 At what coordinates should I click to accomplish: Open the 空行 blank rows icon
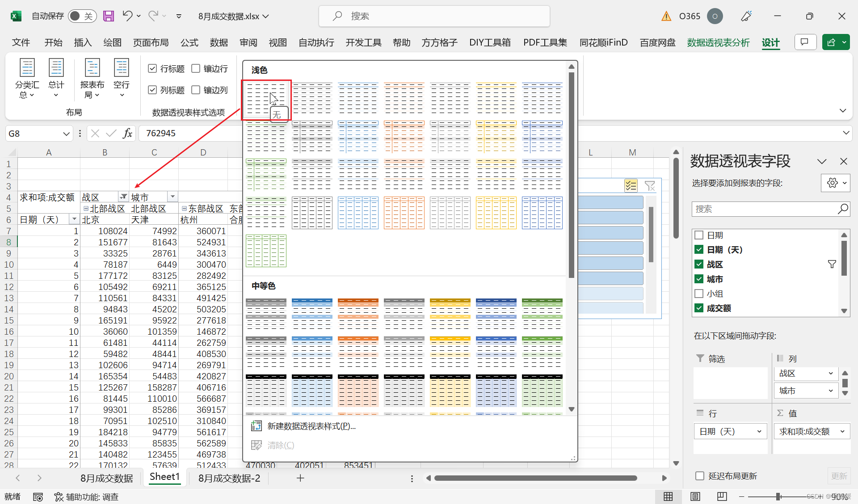(x=122, y=79)
